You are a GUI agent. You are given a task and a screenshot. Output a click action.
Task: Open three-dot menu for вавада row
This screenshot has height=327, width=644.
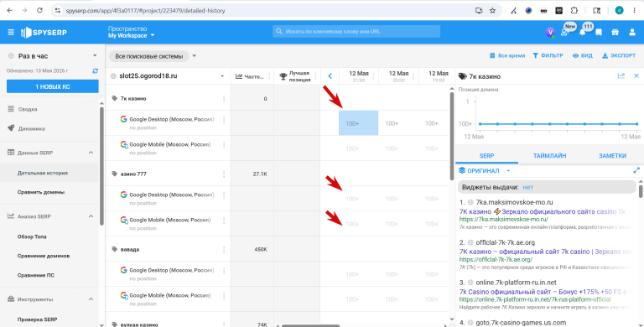point(224,249)
